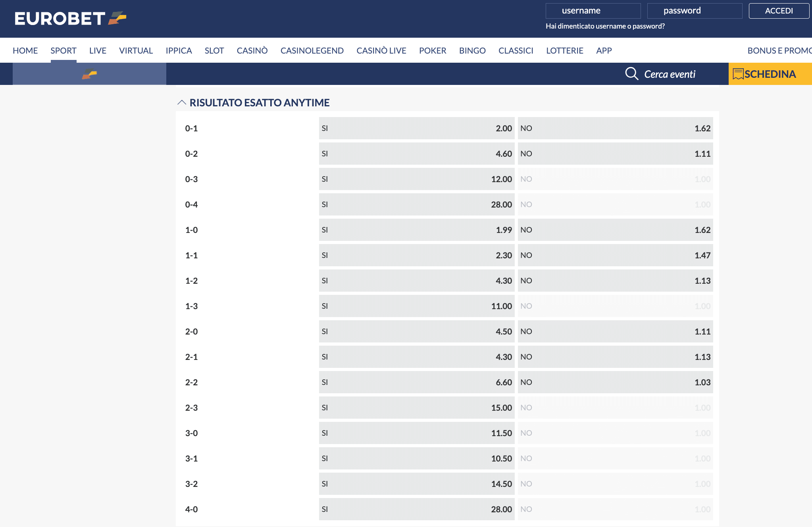Select SI 28.00 odds for 4-0
Image resolution: width=812 pixels, height=527 pixels.
pyautogui.click(x=416, y=509)
